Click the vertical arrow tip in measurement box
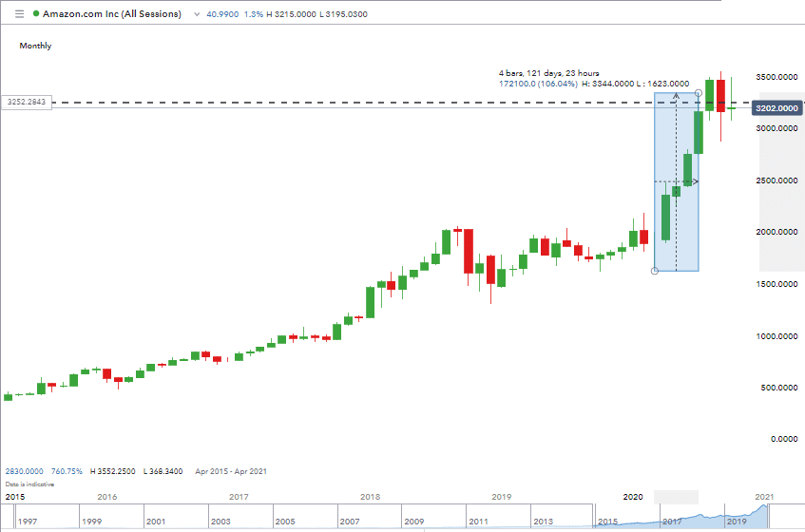Image resolution: width=805 pixels, height=532 pixels. [x=676, y=95]
